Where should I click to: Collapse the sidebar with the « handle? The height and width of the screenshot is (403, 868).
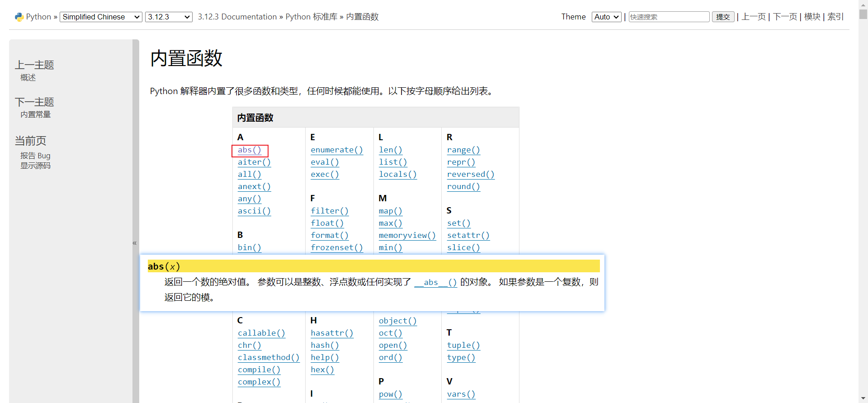pyautogui.click(x=135, y=243)
